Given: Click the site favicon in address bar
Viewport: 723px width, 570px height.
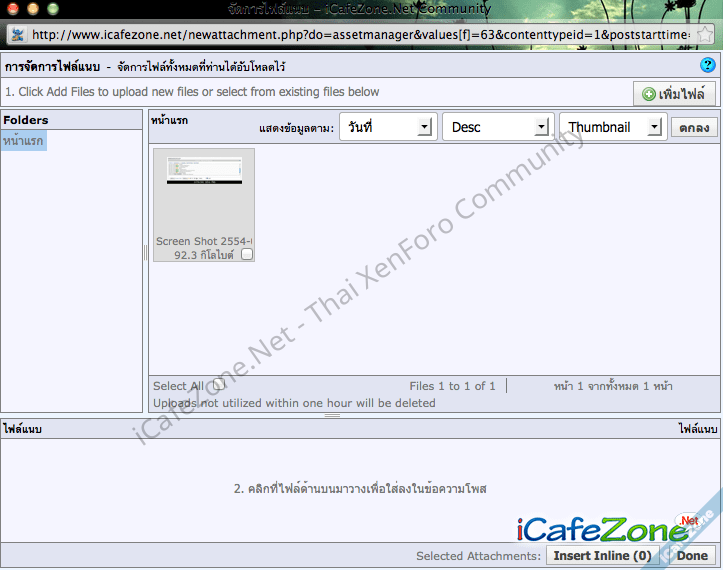Looking at the screenshot, I should pyautogui.click(x=17, y=33).
